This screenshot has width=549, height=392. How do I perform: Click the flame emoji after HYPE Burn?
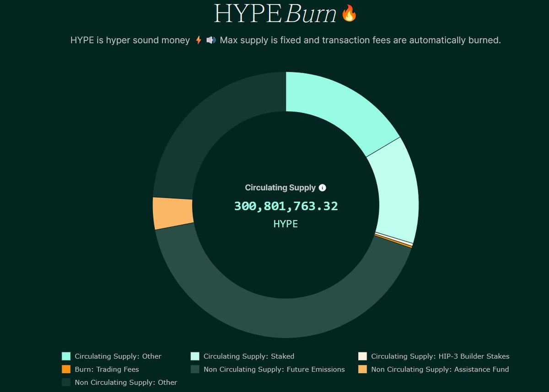click(x=349, y=13)
